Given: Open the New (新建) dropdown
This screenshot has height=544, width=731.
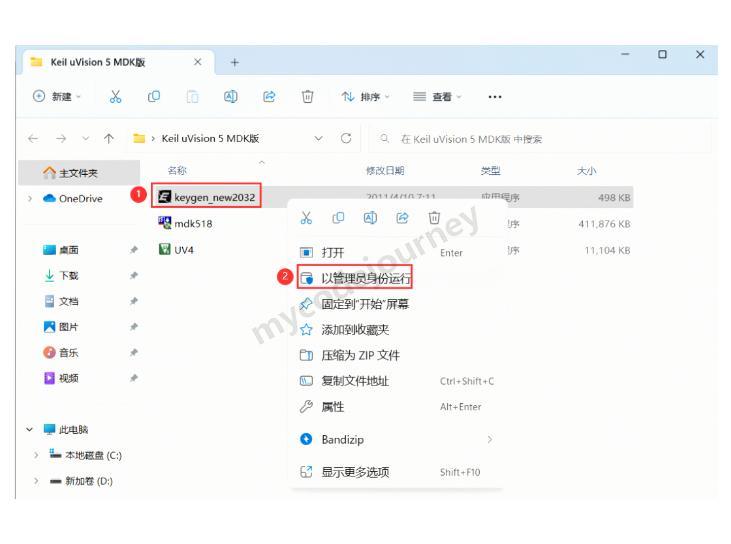Looking at the screenshot, I should [57, 96].
